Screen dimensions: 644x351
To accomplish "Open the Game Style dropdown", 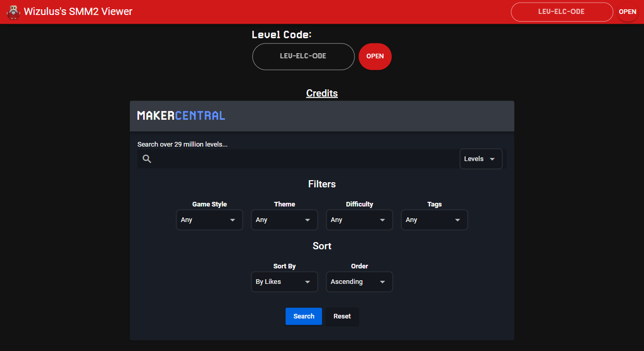I will [x=209, y=220].
